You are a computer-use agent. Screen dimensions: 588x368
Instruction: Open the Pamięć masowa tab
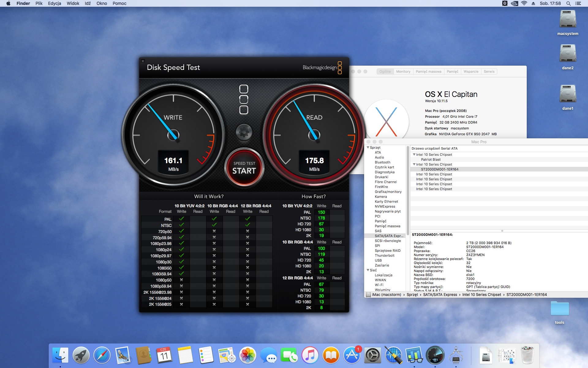click(x=428, y=71)
